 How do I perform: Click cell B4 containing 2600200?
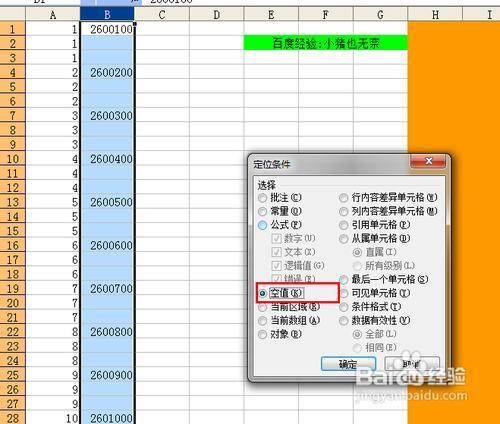(107, 72)
